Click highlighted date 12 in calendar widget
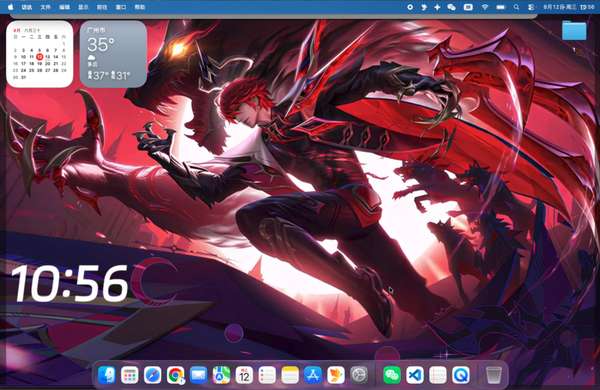This screenshot has height=390, width=600. coord(39,57)
